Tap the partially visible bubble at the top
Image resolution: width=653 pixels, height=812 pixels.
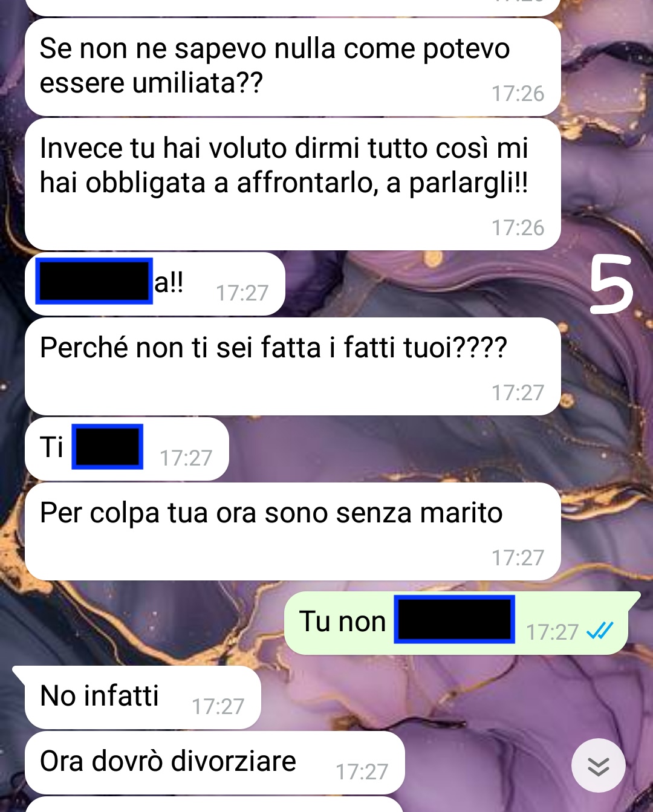tap(293, 8)
